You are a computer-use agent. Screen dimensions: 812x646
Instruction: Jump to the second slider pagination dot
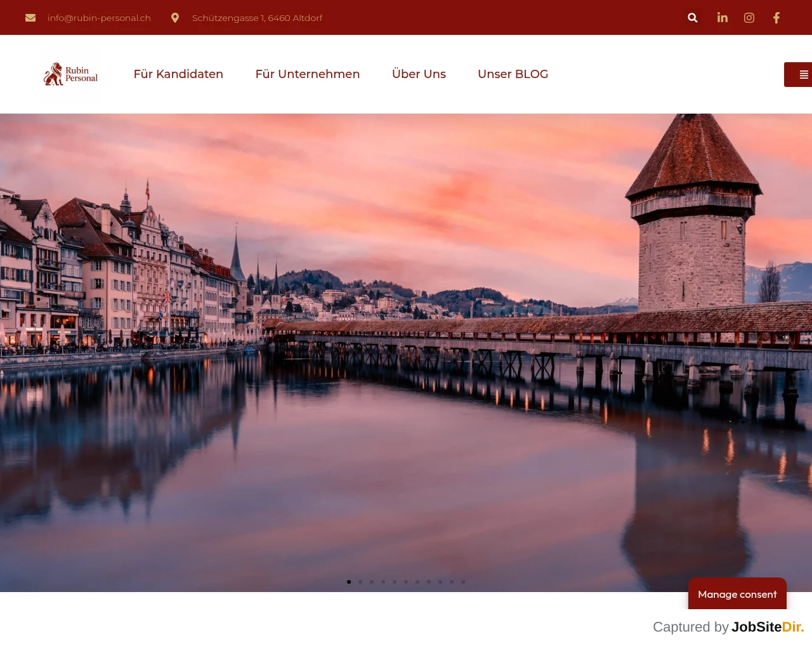360,582
